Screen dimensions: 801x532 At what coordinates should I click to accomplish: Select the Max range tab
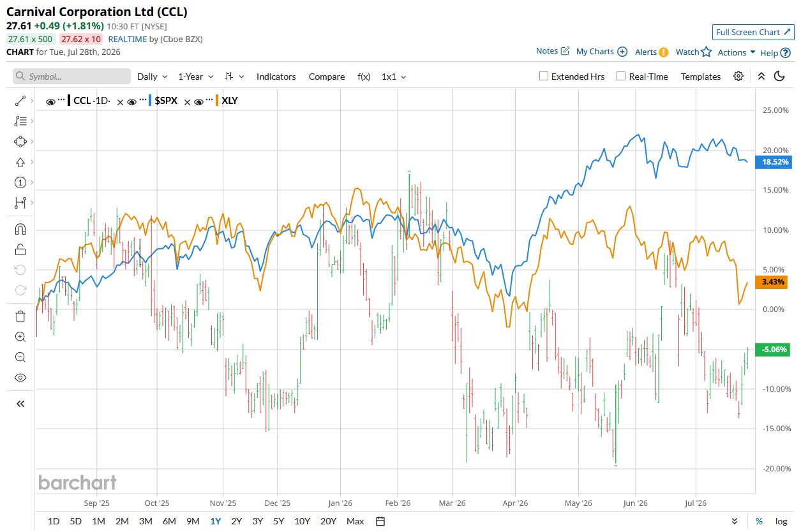coord(356,521)
